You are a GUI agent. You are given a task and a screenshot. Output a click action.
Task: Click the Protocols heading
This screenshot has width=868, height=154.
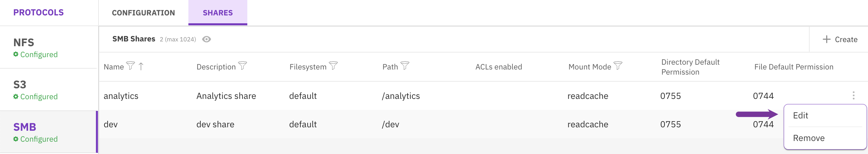(38, 13)
